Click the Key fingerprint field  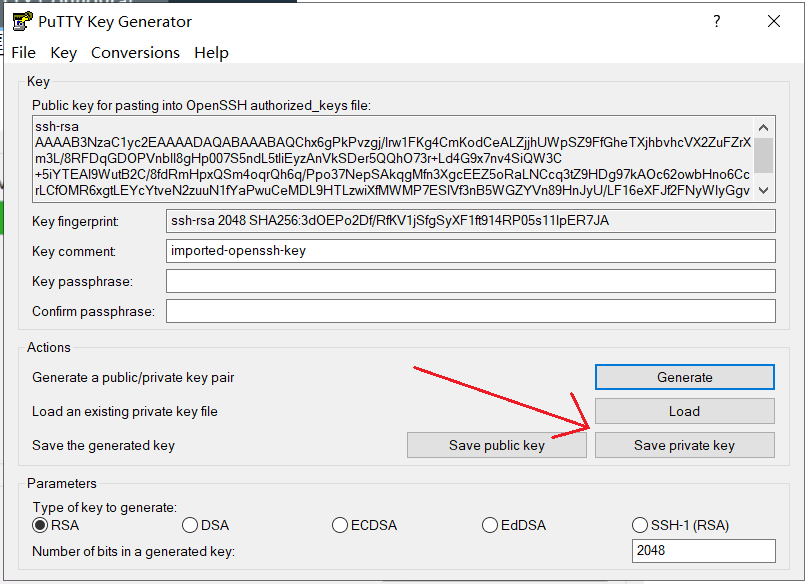tap(471, 221)
